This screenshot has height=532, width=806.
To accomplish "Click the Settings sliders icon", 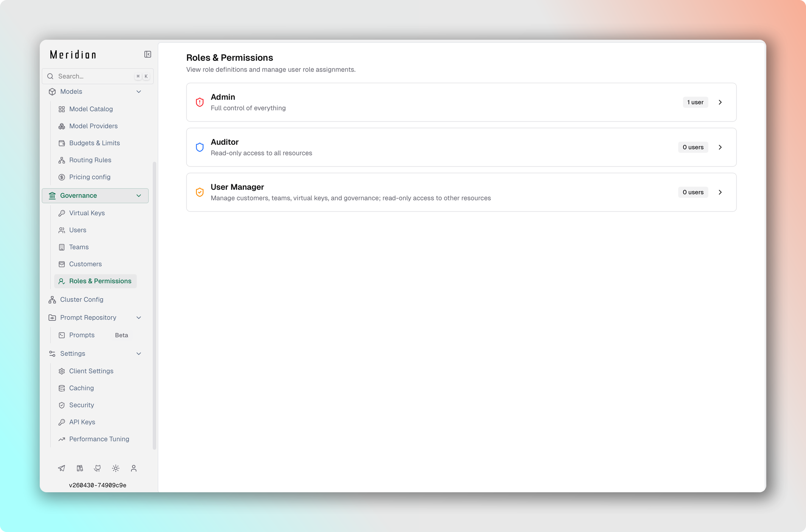I will [x=52, y=354].
